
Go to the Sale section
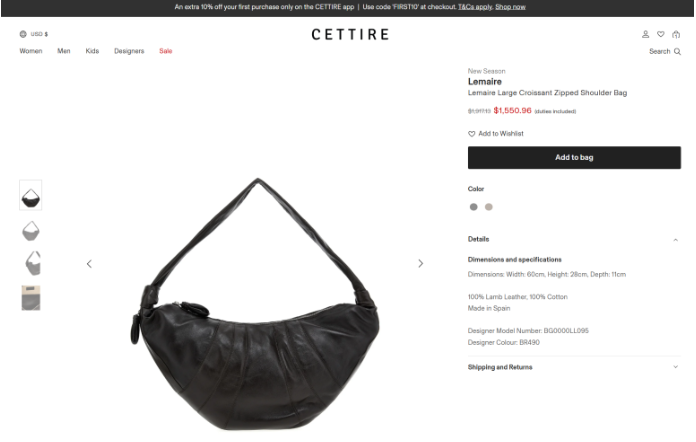point(166,51)
